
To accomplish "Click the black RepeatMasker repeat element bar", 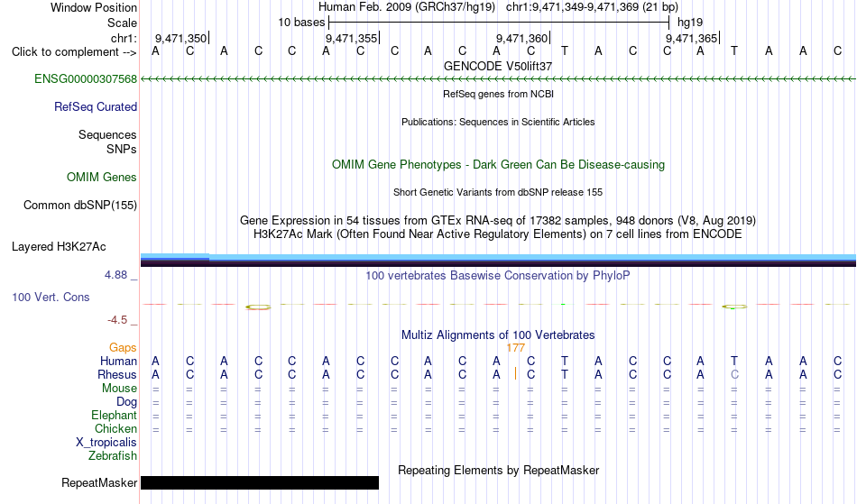I will pyautogui.click(x=260, y=482).
